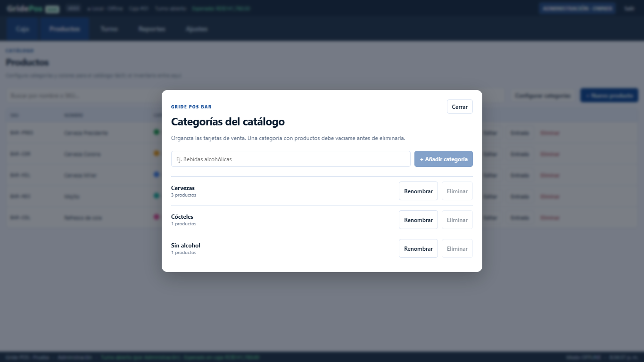
Task: Close the dialog with the Cerrar button
Action: pyautogui.click(x=460, y=107)
